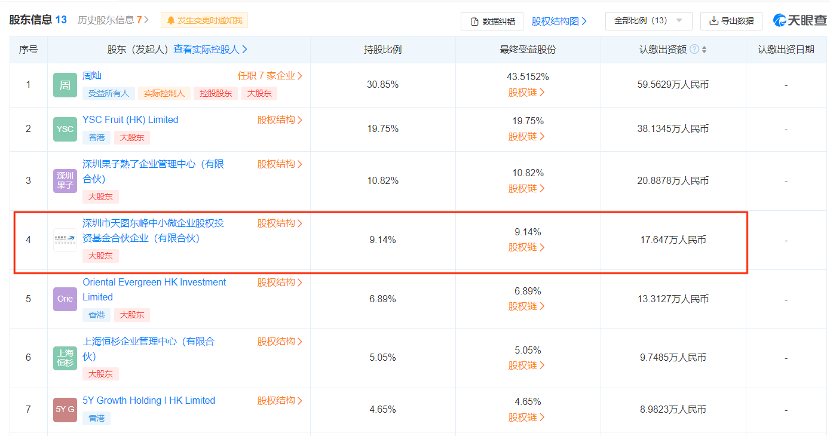Image resolution: width=830 pixels, height=436 pixels.
Task: Click 股权链 under 43.5152% in row 1
Action: 527,93
